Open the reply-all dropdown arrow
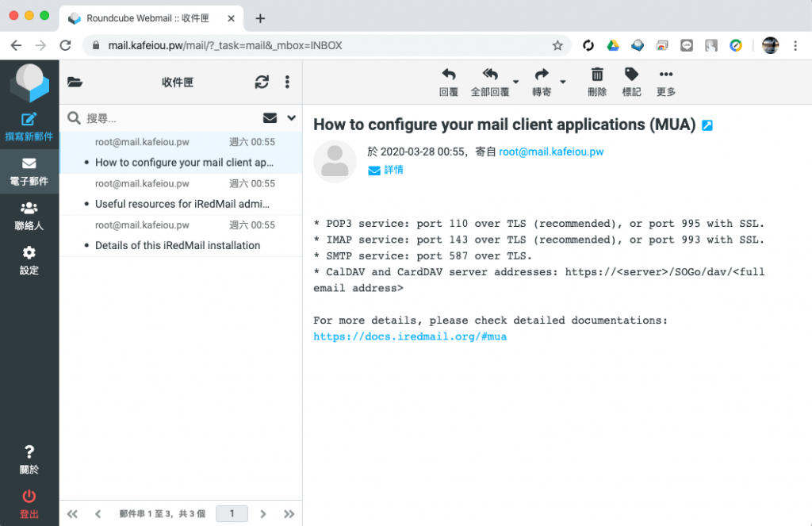812x526 pixels. pyautogui.click(x=515, y=82)
